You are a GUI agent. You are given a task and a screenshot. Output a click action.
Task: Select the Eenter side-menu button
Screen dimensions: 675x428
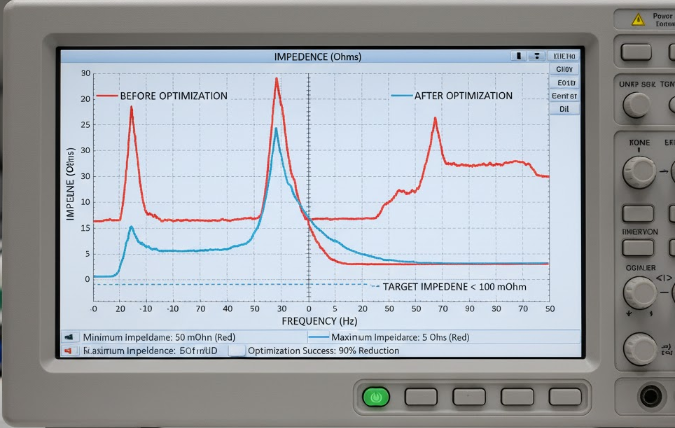(x=564, y=96)
